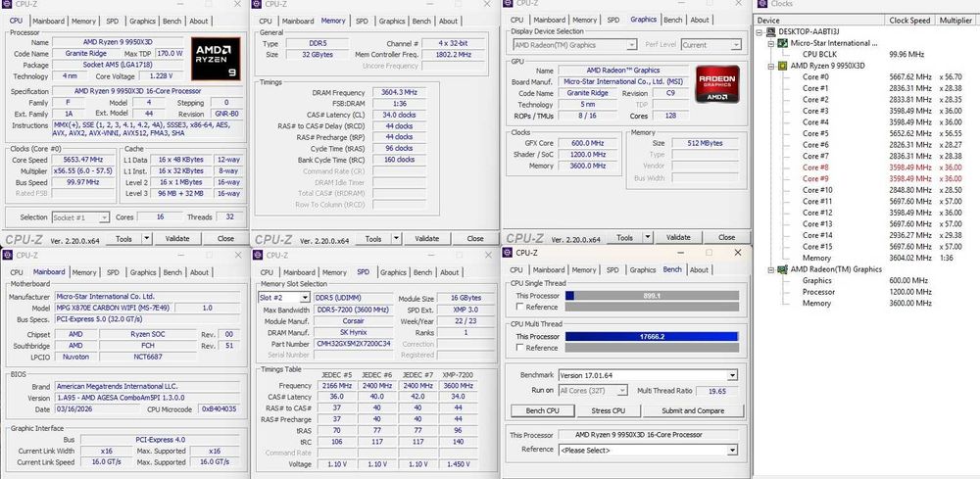Click the title icon of the Bench CPU-Z window
Image resolution: width=980 pixels, height=479 pixels.
click(508, 253)
